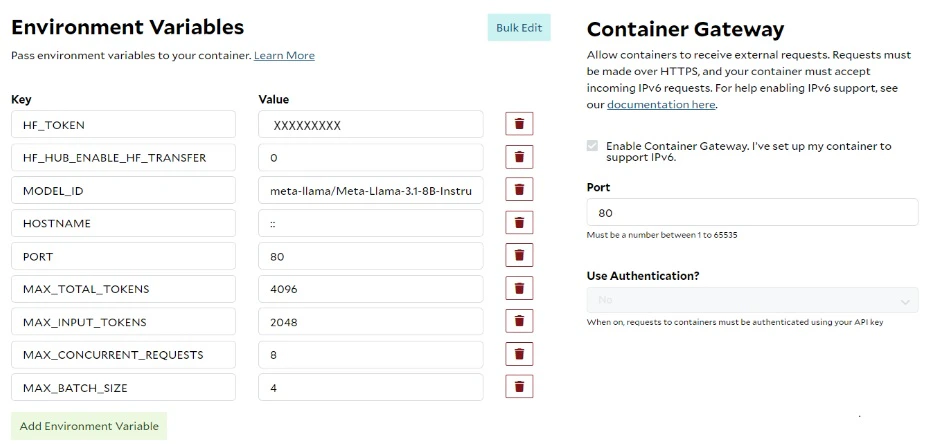Focus the HF_TOKEN value field
The height and width of the screenshot is (444, 926).
click(x=370, y=125)
